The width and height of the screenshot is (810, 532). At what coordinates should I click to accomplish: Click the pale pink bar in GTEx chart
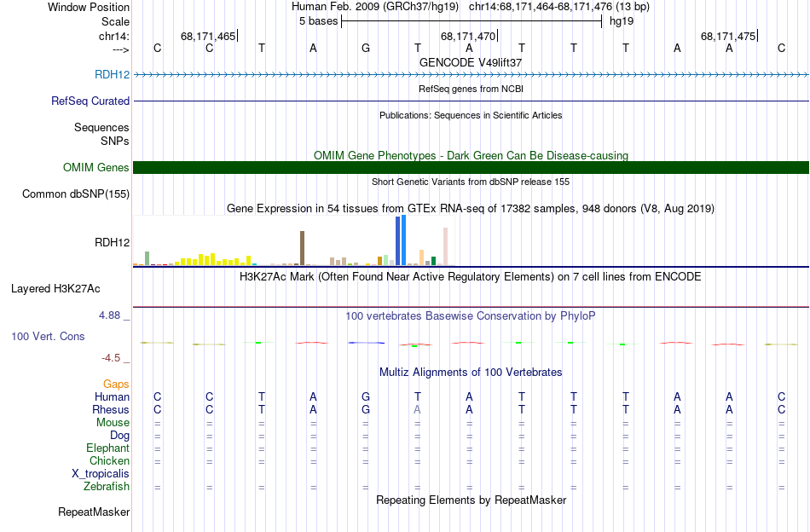pos(445,246)
